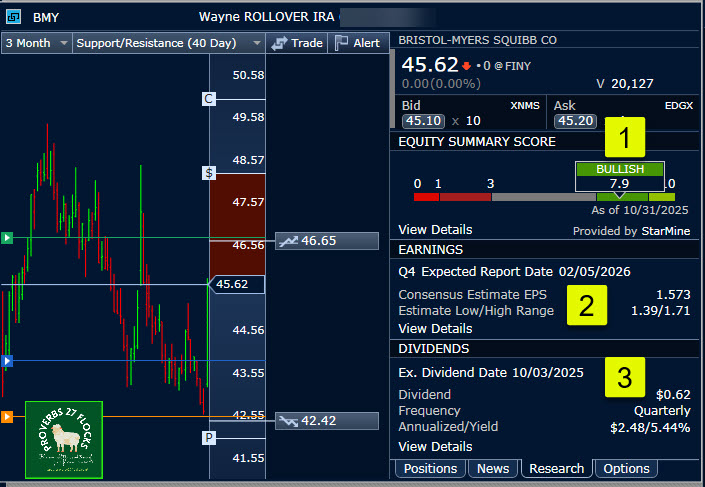Click the 45.10 bid price button
This screenshot has height=487, width=705.
pos(422,121)
